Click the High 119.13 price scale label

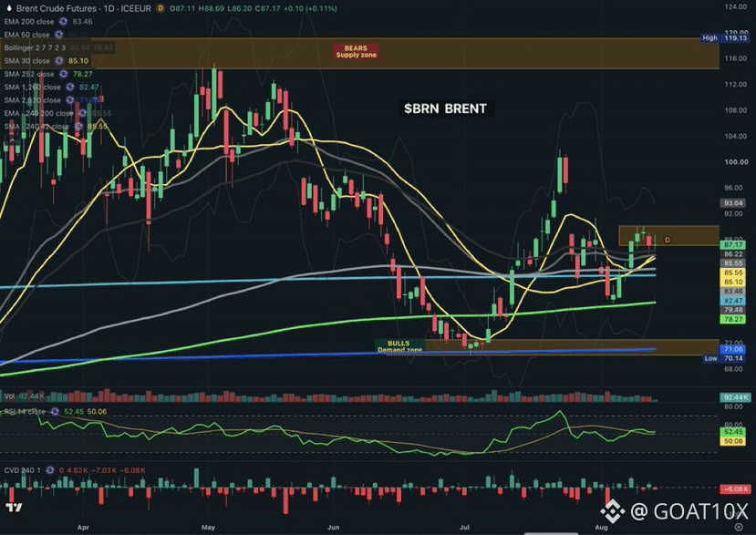[x=724, y=37]
